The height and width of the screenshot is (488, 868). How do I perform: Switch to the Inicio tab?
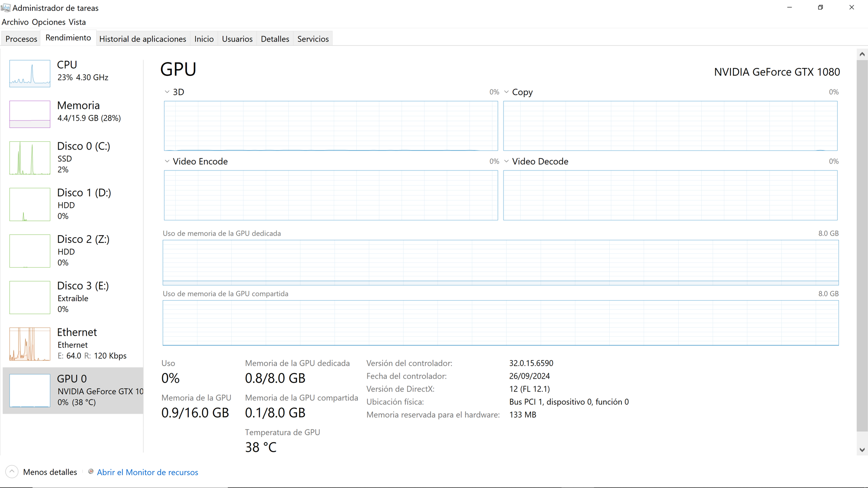pyautogui.click(x=204, y=39)
